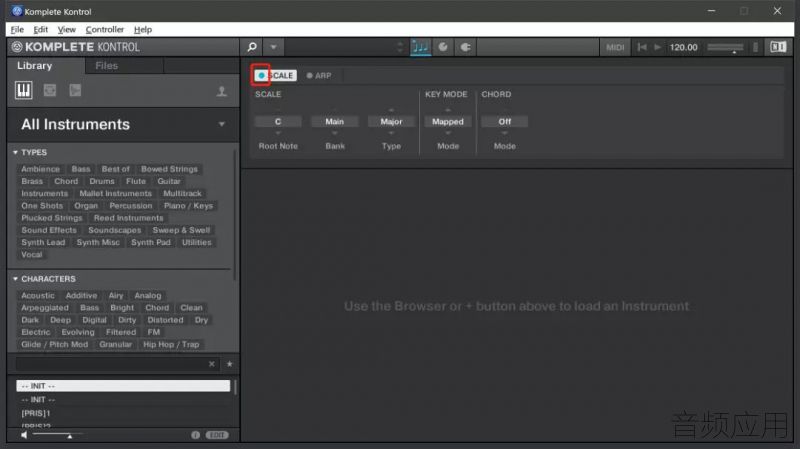
Task: Adjust the master volume slider in header
Action: [x=726, y=47]
